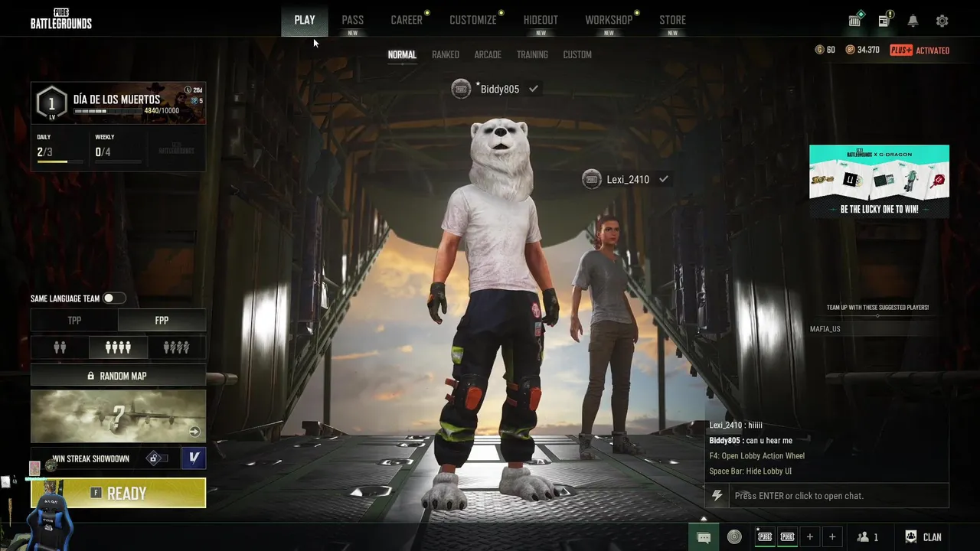Click the blue V Win Streak emblem
Image resolution: width=980 pixels, height=551 pixels.
pos(194,458)
